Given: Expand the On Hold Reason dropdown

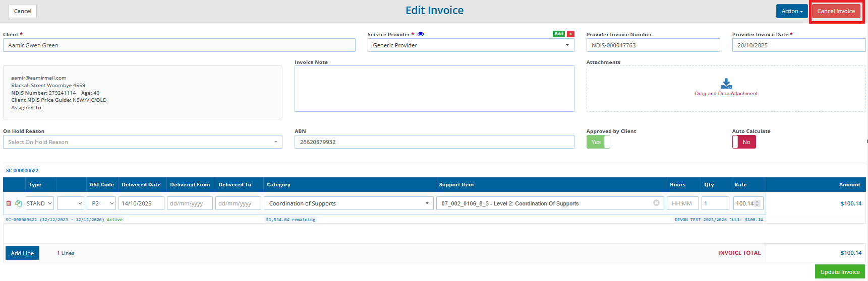Looking at the screenshot, I should 142,142.
